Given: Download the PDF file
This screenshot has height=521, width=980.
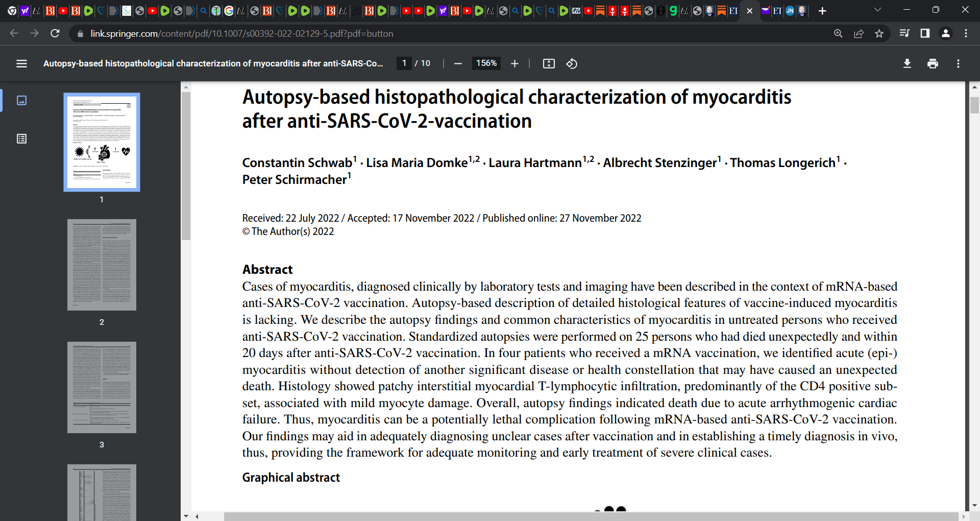Looking at the screenshot, I should 907,63.
